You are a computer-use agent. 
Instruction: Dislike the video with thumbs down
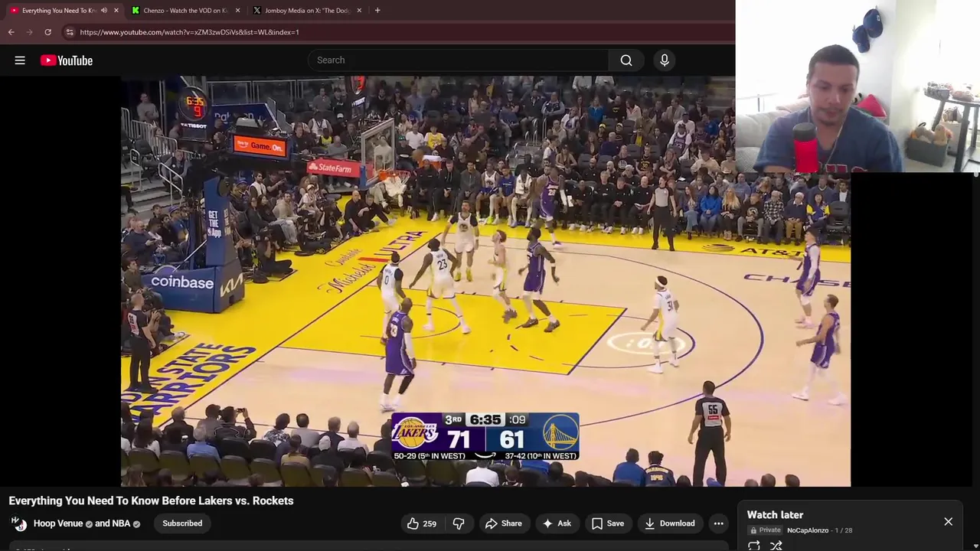pyautogui.click(x=459, y=523)
